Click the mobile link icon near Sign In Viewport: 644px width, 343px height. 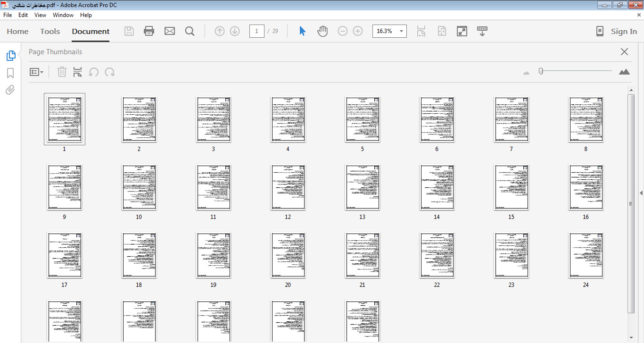coord(600,31)
